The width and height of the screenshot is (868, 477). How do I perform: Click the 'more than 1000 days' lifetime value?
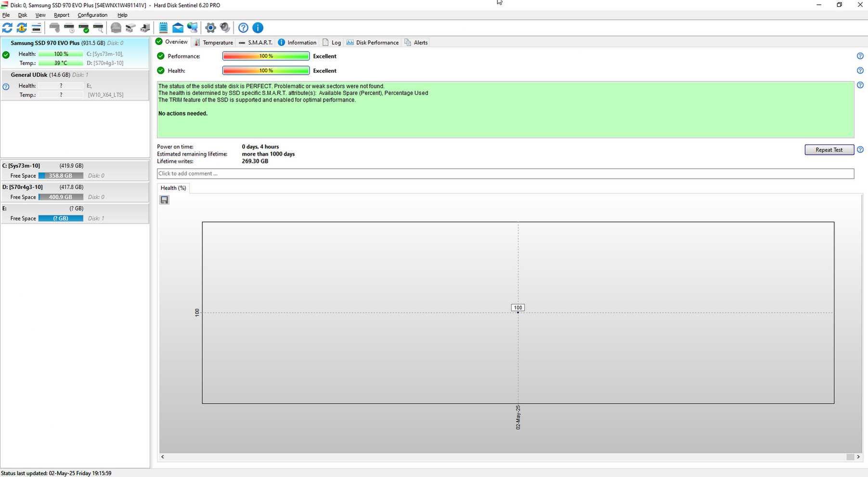pos(268,154)
